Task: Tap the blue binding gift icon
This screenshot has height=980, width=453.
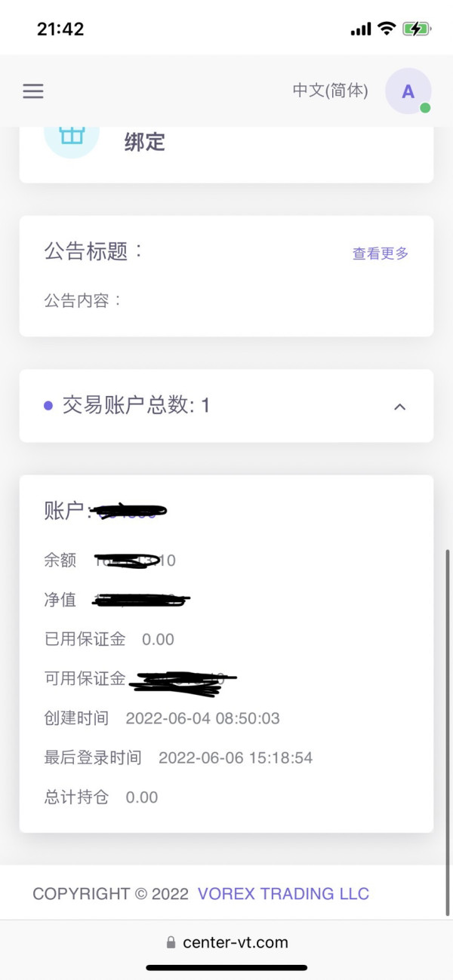Action: coord(72,136)
